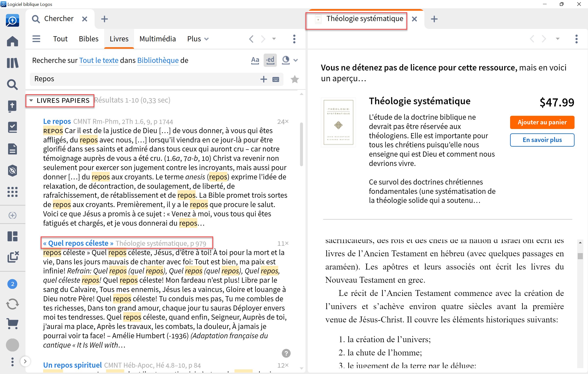Viewport: 588px width, 374px height.
Task: Open search panel history dropdown arrow
Action: [274, 39]
